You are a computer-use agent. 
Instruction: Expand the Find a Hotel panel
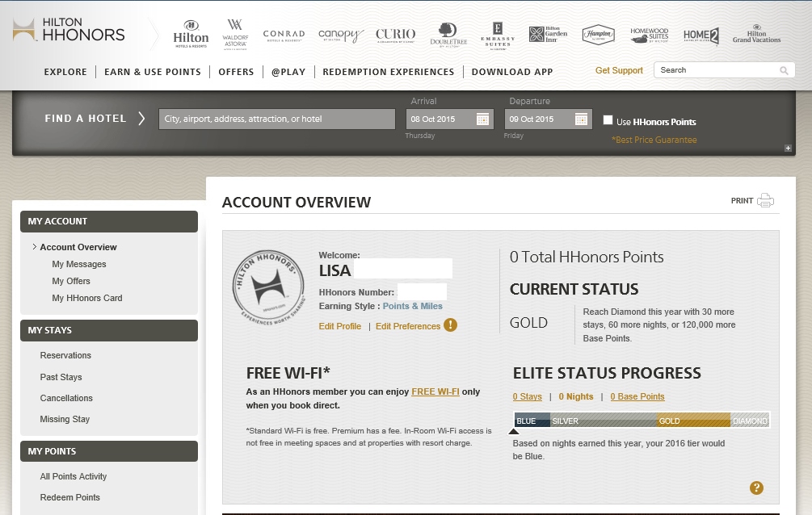(x=788, y=149)
